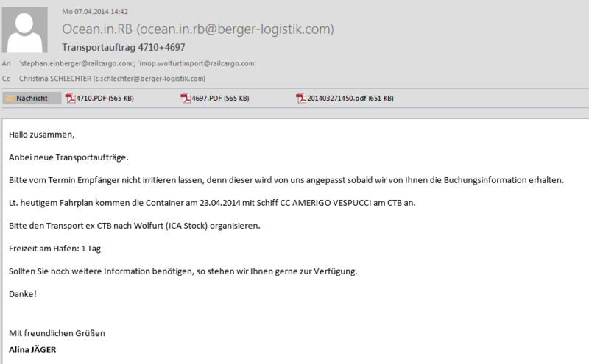Click line 'Anbei neue Transportaufträge.'
Viewport: 589px width, 364px height.
tap(68, 157)
